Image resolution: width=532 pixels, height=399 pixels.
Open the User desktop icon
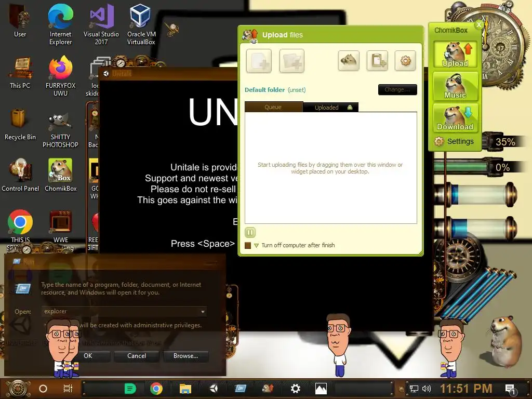20,20
